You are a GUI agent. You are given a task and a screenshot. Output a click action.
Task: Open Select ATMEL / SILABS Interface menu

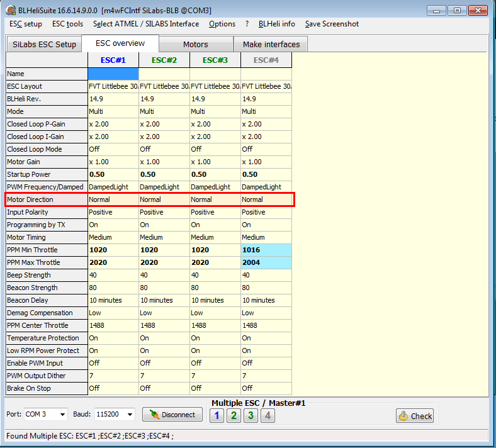tap(145, 24)
